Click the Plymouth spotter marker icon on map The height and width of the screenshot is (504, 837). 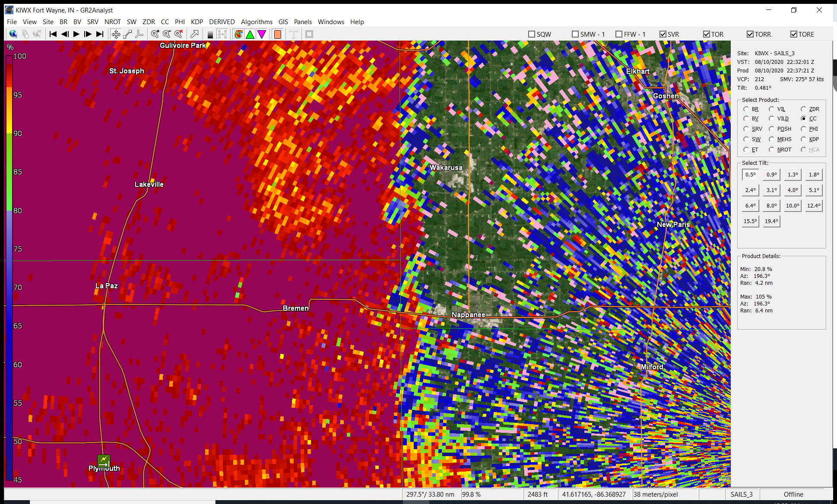pyautogui.click(x=104, y=461)
